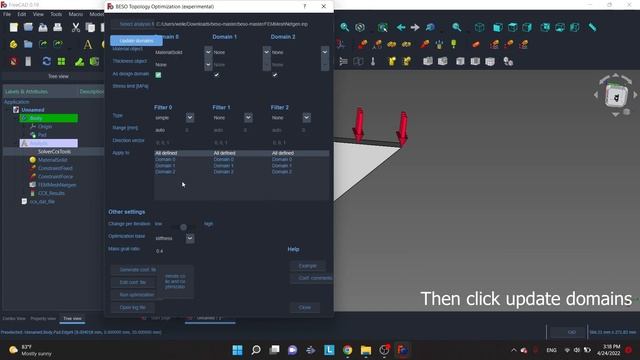Click the green grid mesh icon
640x360 pixels.
click(61, 61)
